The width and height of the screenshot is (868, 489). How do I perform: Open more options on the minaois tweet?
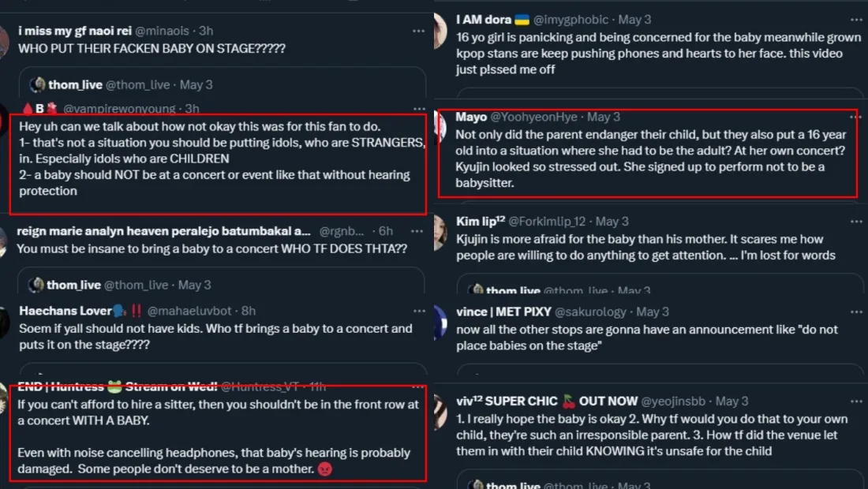coord(418,31)
